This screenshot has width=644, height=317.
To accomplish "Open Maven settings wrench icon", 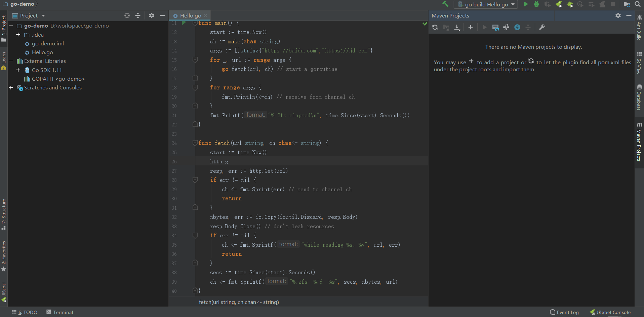I will pos(542,27).
